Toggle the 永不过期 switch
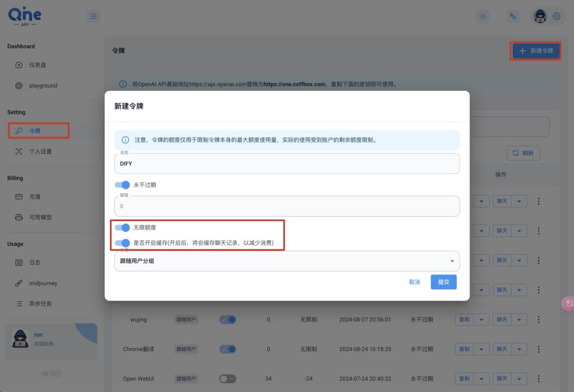 click(122, 185)
